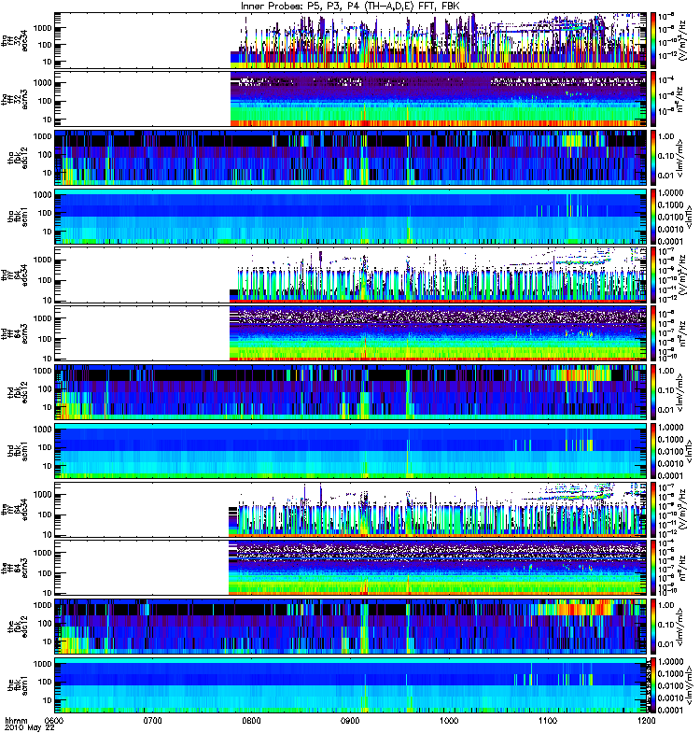Click the 0600 time axis label
Screen dimensions: 700x747
(x=54, y=720)
